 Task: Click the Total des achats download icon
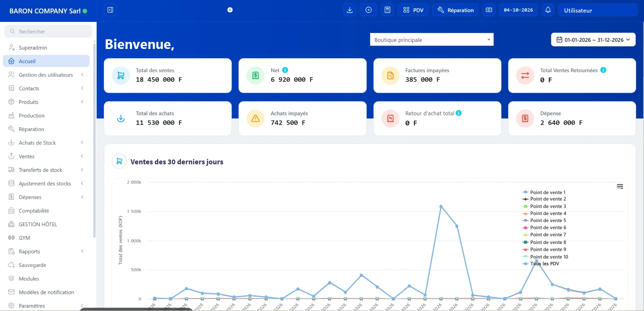[121, 118]
